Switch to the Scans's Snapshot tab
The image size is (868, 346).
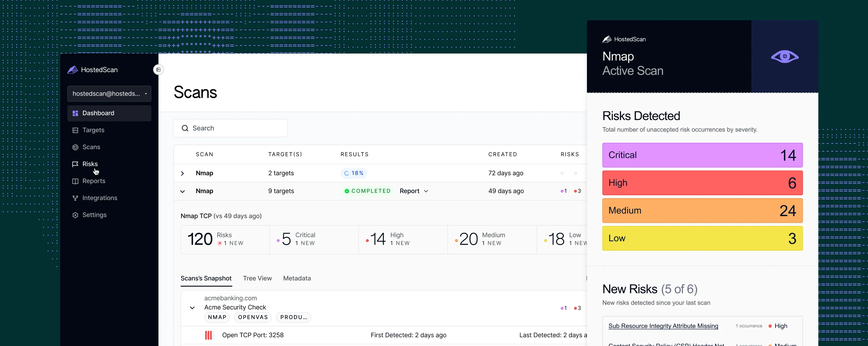point(206,278)
